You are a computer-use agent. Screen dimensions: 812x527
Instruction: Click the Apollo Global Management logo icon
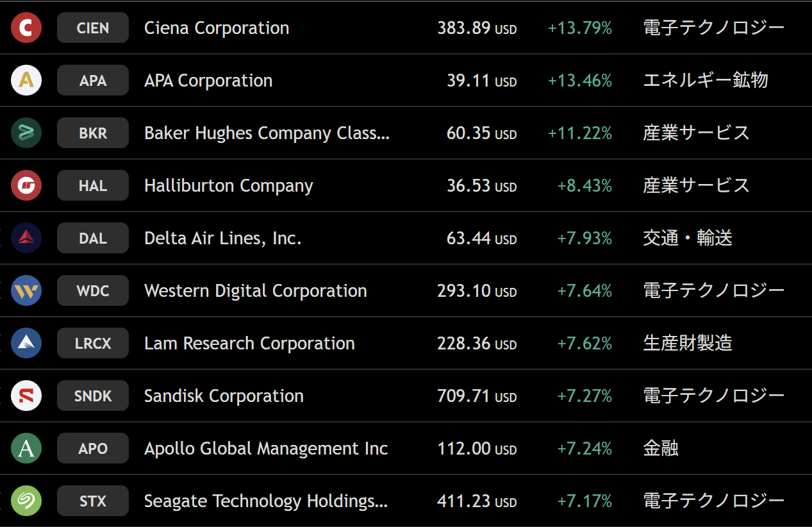point(26,449)
